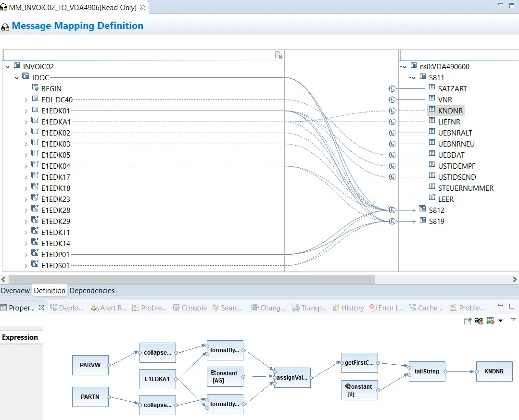Select the assignVal function block
Screen dimensions: 519x420
292,378
